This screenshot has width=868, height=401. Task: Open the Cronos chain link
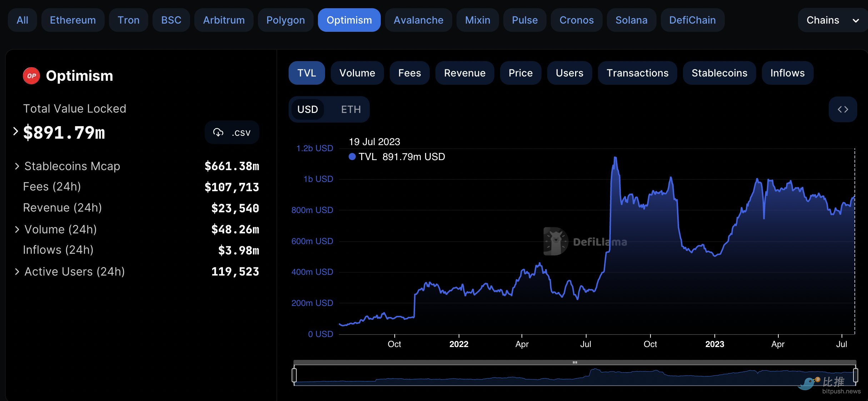[x=577, y=20]
